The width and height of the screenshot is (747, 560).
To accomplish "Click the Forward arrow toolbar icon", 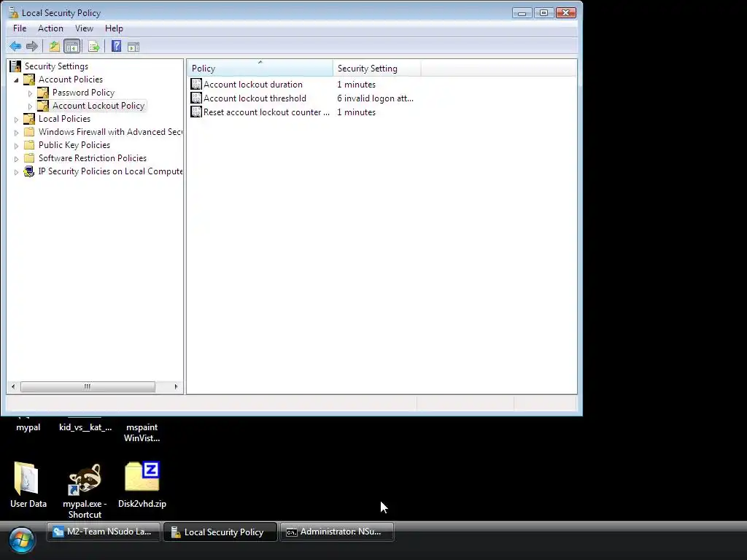I will (x=32, y=46).
